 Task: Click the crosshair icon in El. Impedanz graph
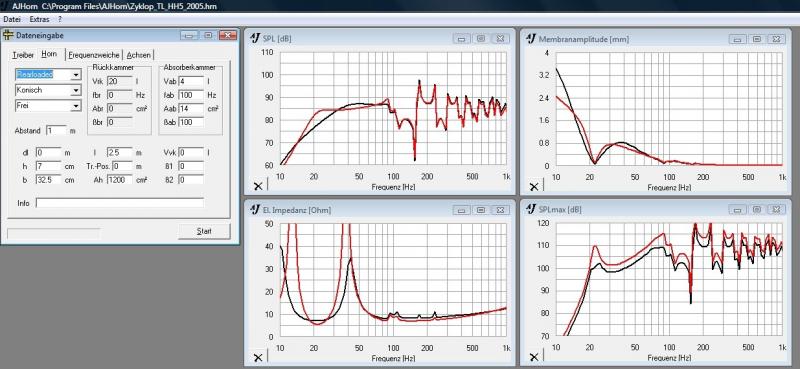(258, 357)
